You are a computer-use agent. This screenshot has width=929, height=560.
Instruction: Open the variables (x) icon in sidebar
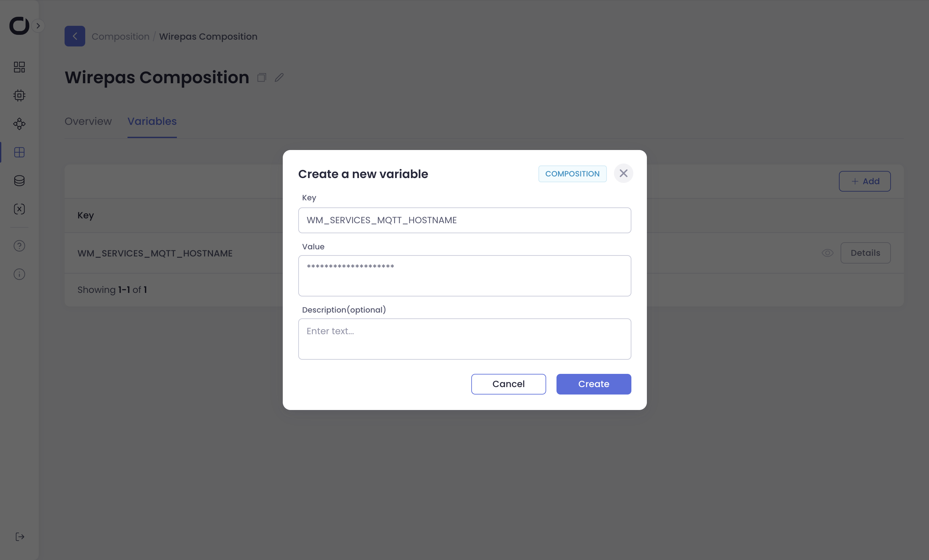pos(19,209)
